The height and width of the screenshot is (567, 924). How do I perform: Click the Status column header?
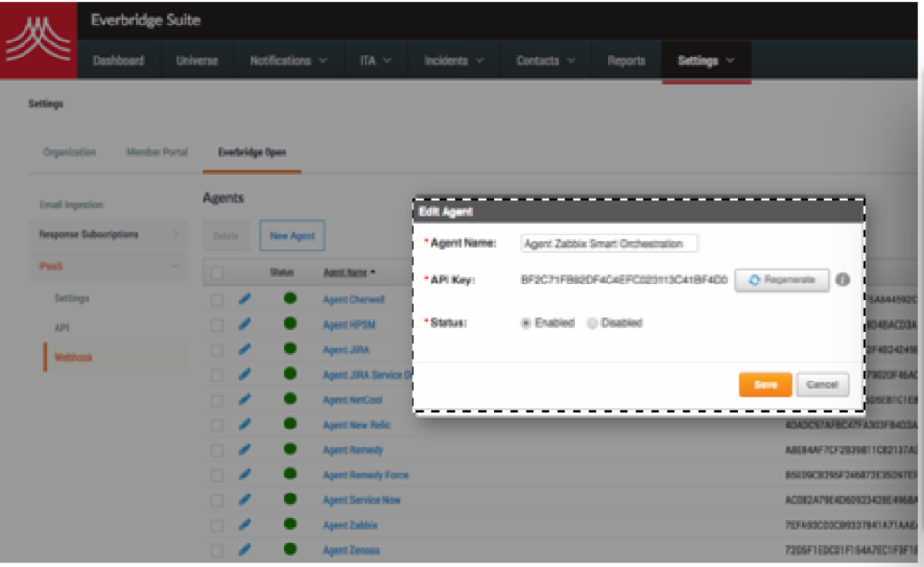(282, 272)
